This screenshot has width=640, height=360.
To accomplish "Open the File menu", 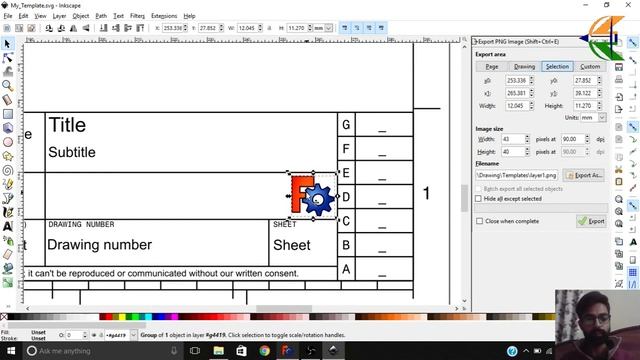I will tap(8, 16).
